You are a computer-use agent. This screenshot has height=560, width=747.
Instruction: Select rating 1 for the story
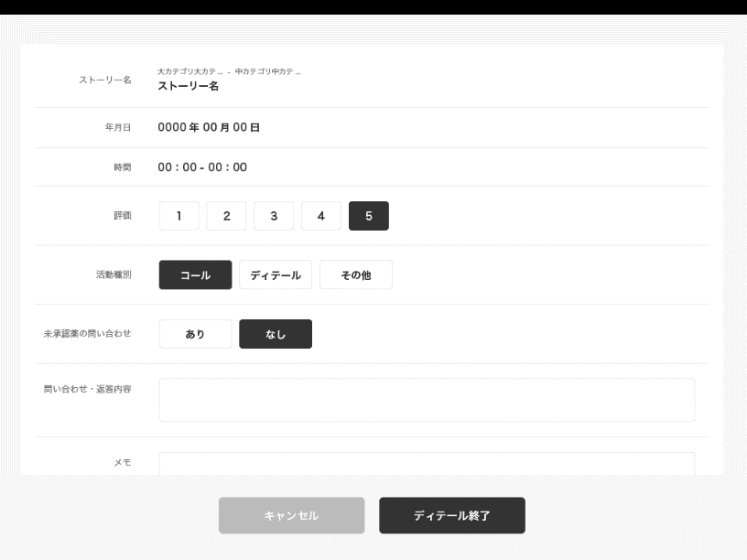pyautogui.click(x=179, y=215)
